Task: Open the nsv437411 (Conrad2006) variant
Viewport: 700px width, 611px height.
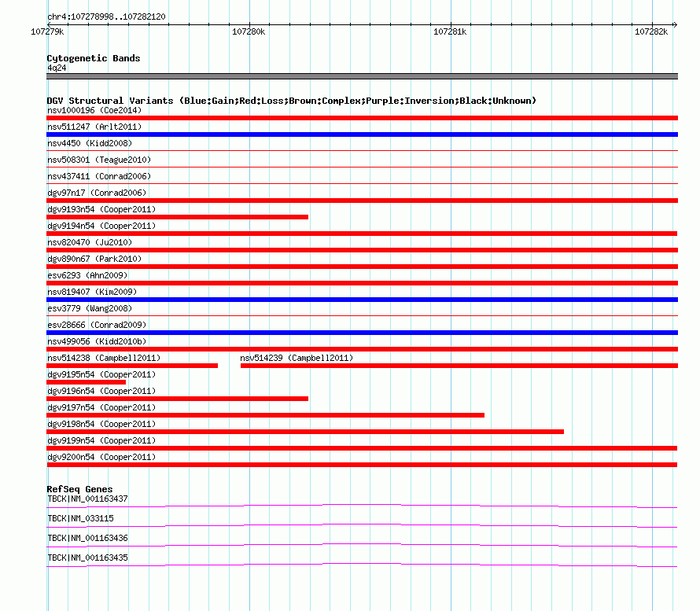Action: [x=99, y=176]
